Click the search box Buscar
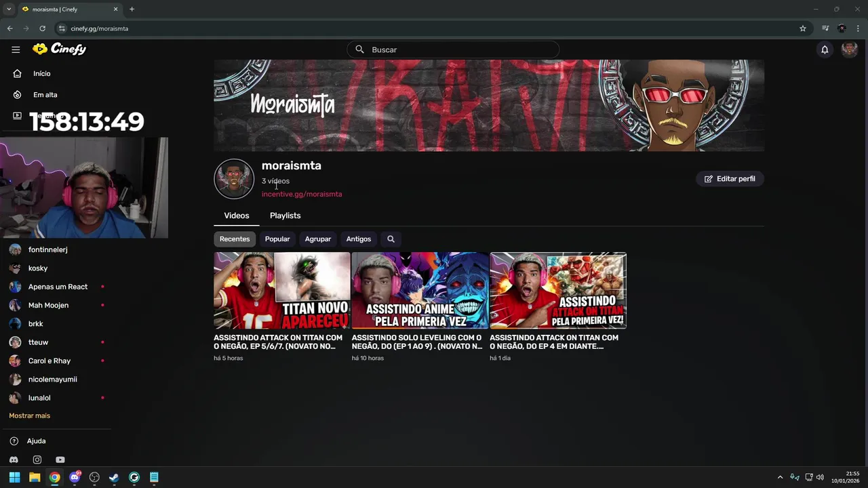 [453, 49]
